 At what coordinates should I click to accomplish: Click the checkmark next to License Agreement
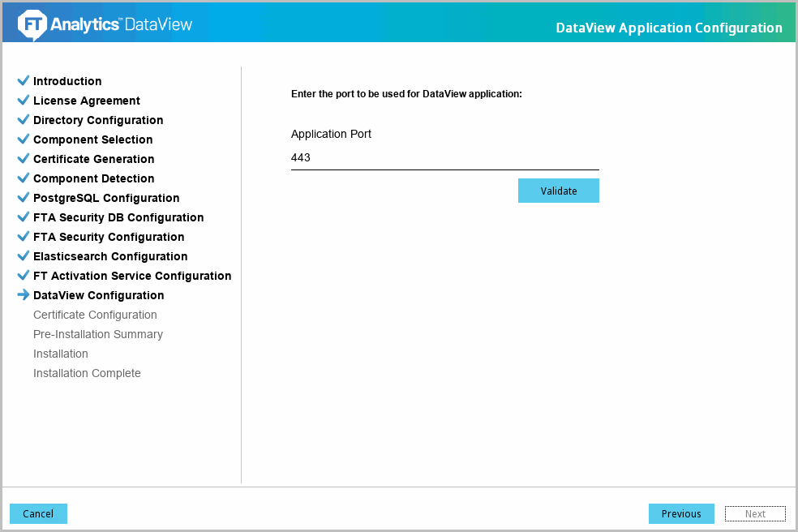click(23, 101)
